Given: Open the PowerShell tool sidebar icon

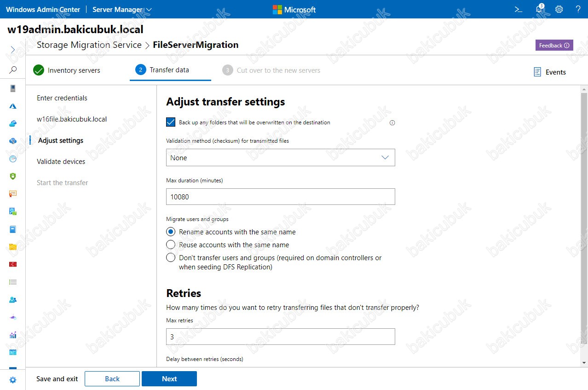Looking at the screenshot, I should (x=13, y=352).
